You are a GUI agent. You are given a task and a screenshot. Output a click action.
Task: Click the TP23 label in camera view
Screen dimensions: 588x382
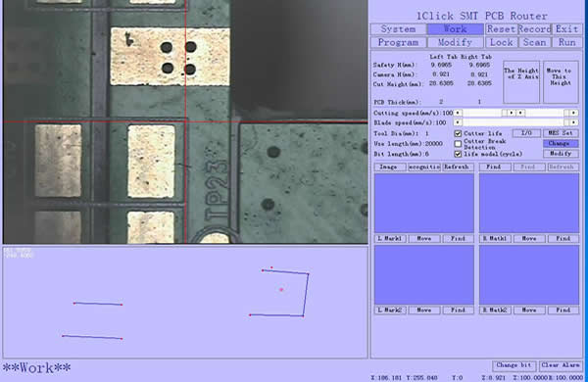pos(217,191)
